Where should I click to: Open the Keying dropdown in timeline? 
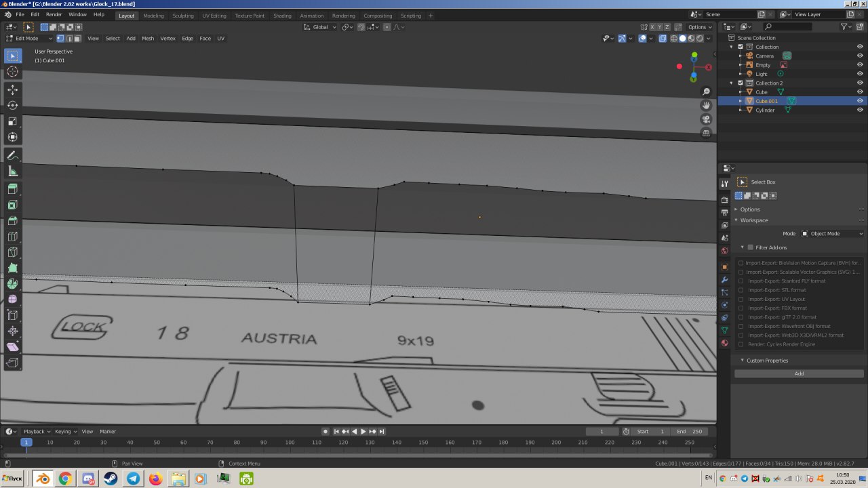(x=65, y=432)
